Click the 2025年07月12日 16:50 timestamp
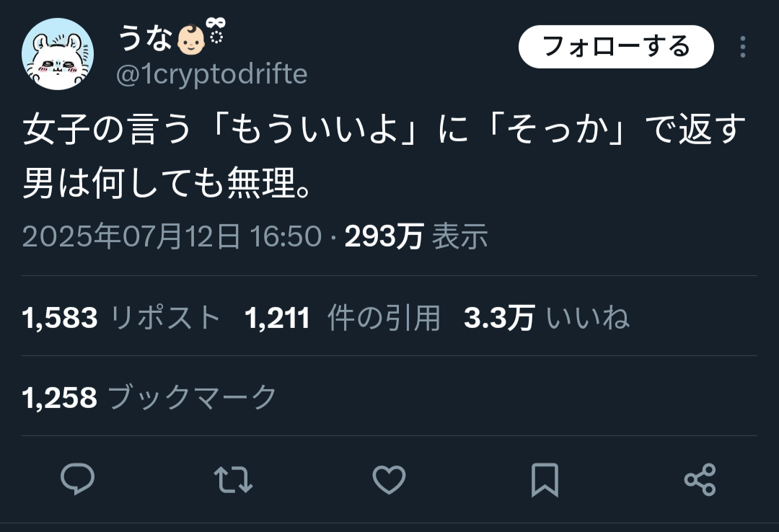 [172, 236]
